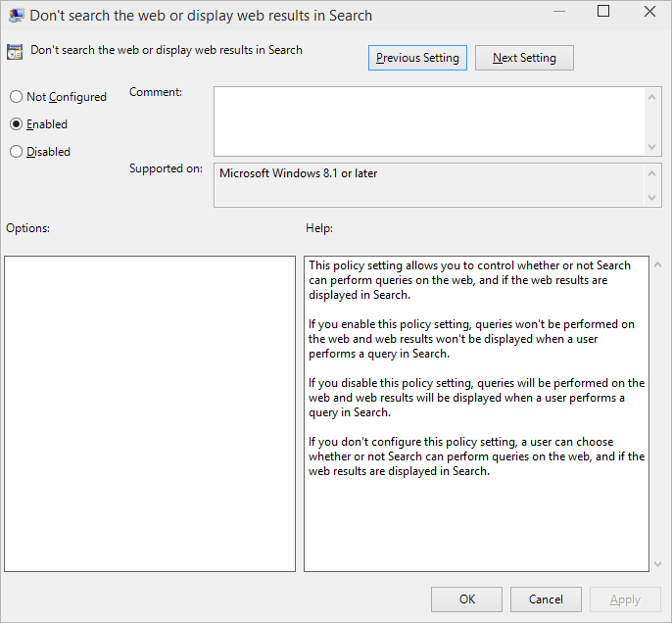Close the policy window

649,12
